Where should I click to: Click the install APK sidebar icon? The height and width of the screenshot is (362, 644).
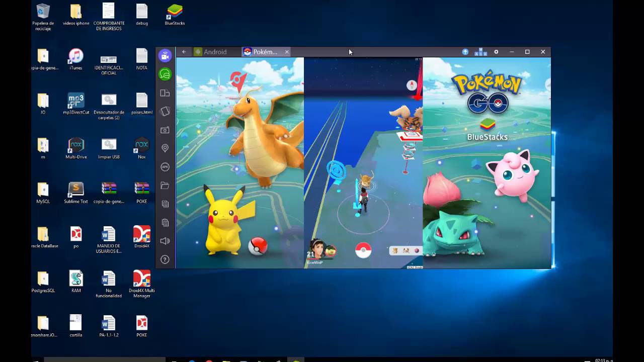pyautogui.click(x=165, y=167)
